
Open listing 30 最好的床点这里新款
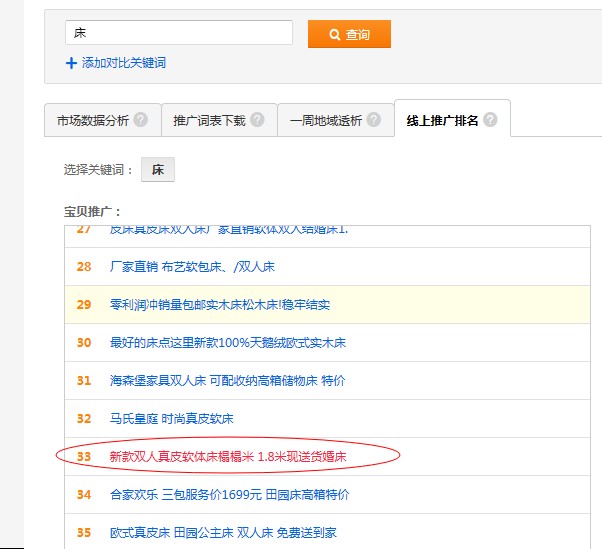pos(227,342)
